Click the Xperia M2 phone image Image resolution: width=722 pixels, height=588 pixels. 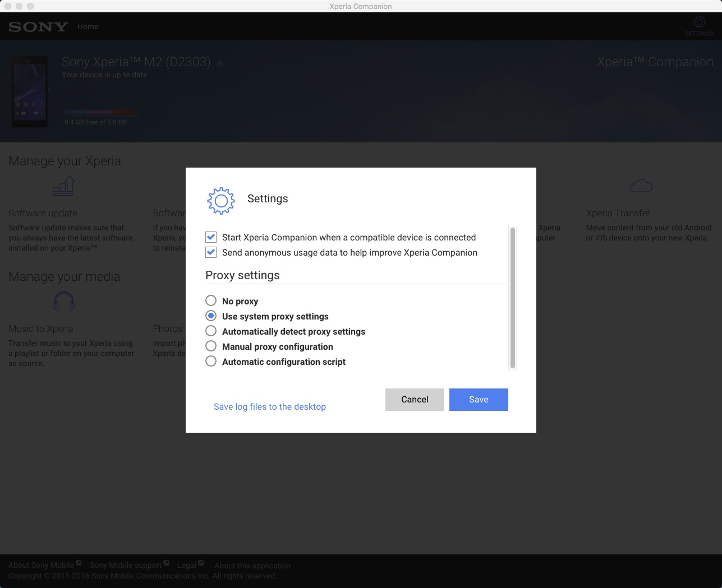(x=30, y=91)
